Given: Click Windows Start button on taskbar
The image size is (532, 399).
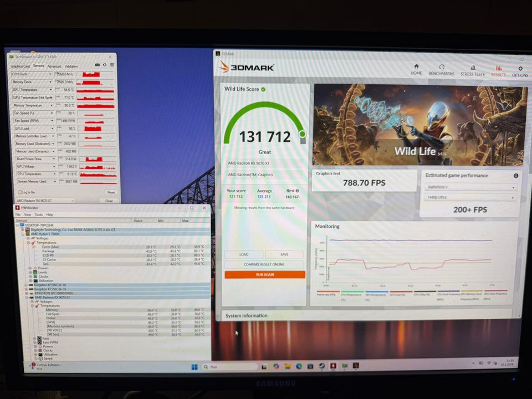Looking at the screenshot, I should pyautogui.click(x=195, y=367).
